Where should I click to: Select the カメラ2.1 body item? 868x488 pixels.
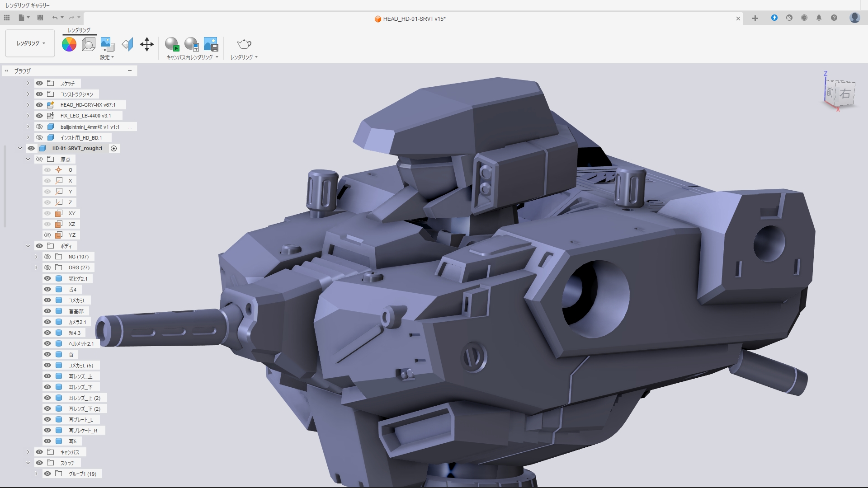coord(77,322)
